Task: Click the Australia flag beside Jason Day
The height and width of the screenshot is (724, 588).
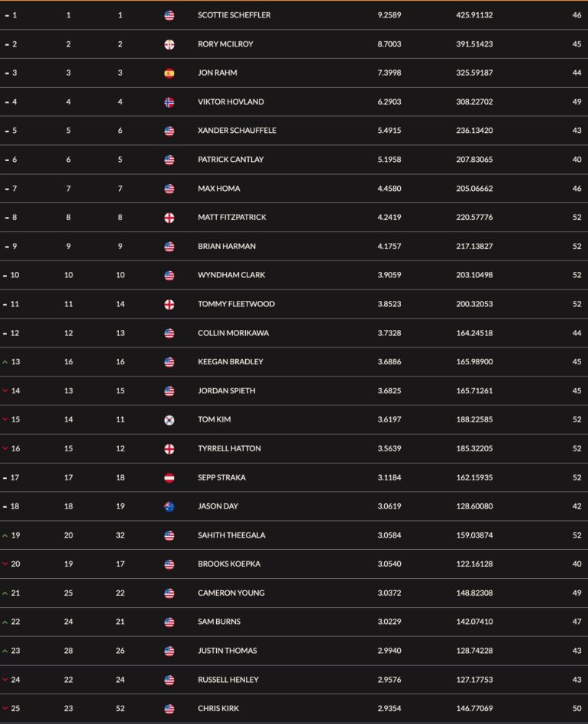Action: pos(170,506)
